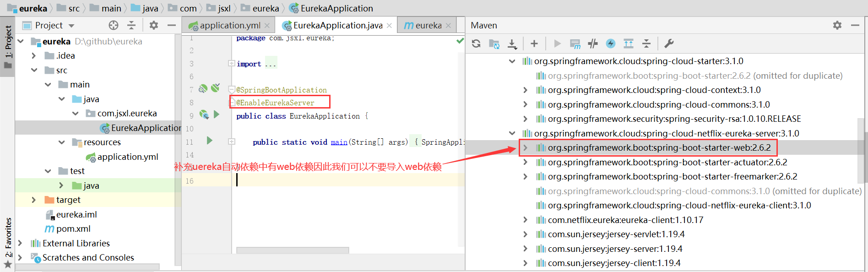Screen dimensions: 868x272
Task: Expand the target folder
Action: (33, 200)
